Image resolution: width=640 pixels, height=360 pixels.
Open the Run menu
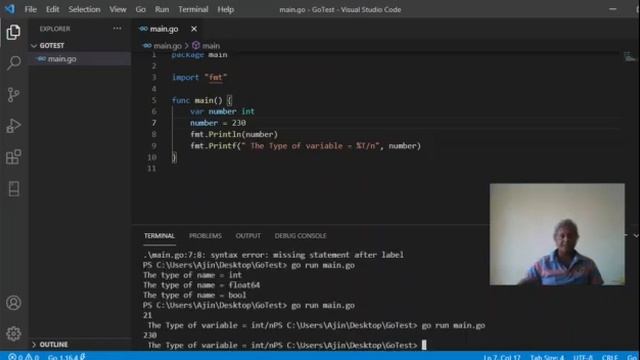162,9
